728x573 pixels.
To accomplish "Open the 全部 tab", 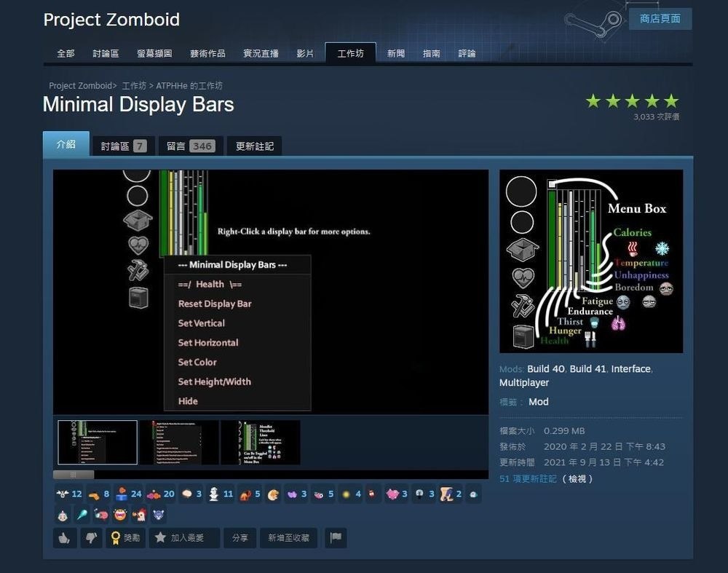I will click(x=66, y=53).
